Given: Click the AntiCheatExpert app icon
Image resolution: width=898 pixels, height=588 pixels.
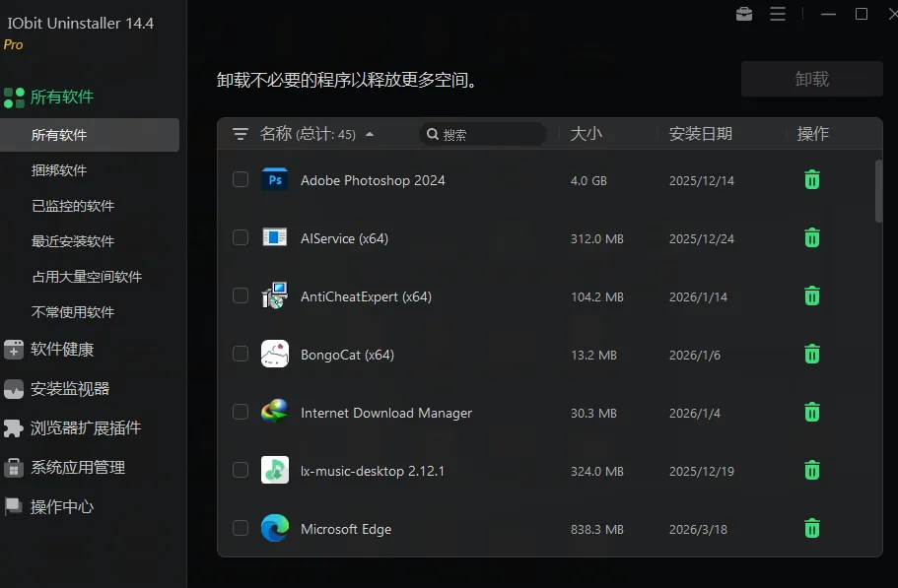Looking at the screenshot, I should pyautogui.click(x=275, y=295).
